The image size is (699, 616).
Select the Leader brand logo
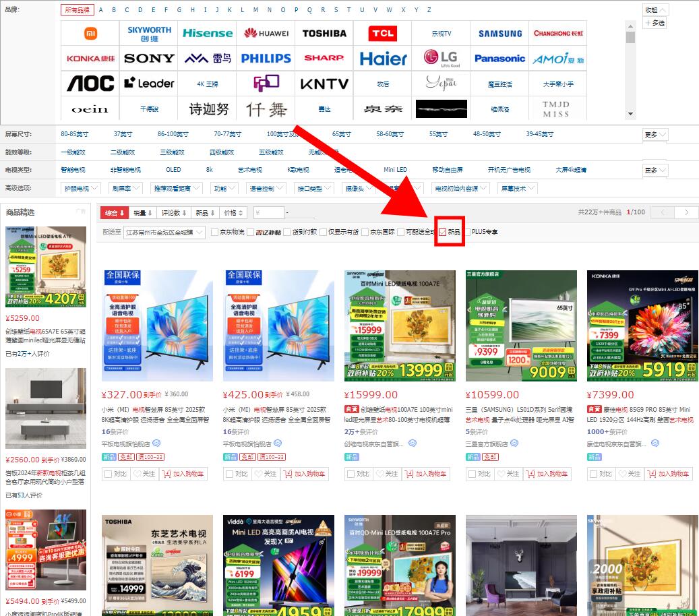(149, 83)
